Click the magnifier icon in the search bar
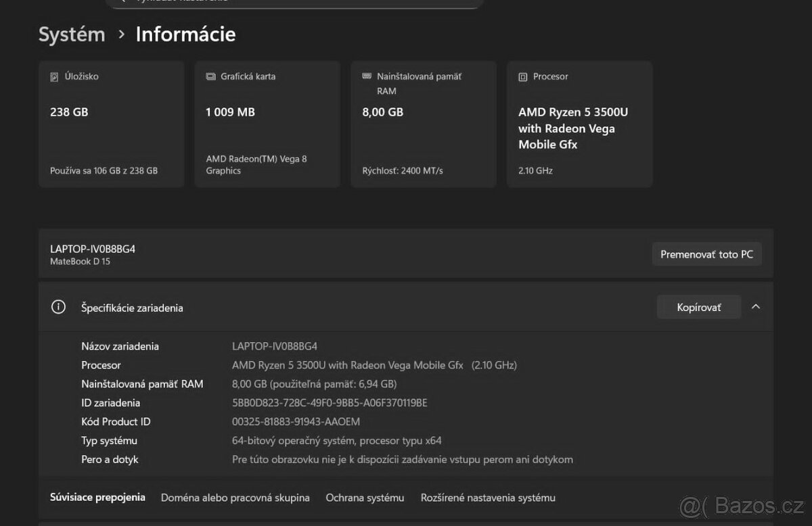This screenshot has width=812, height=526. 122,1
